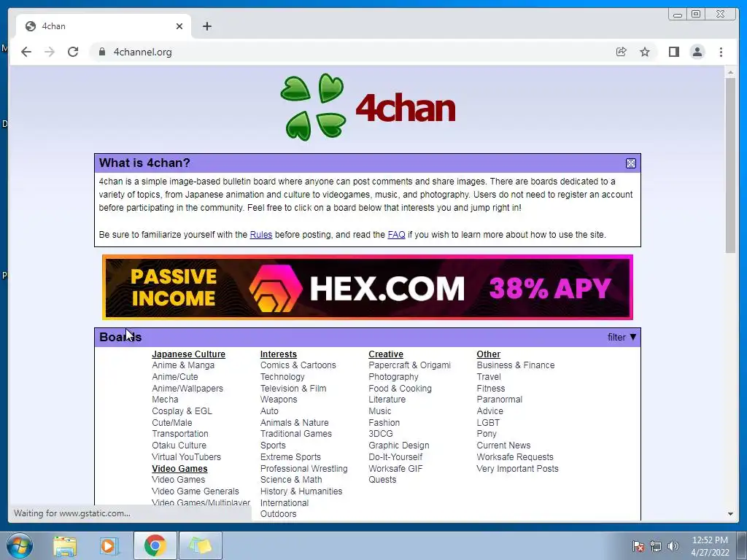Open the Rules link
Image resolution: width=747 pixels, height=560 pixels.
coord(261,235)
